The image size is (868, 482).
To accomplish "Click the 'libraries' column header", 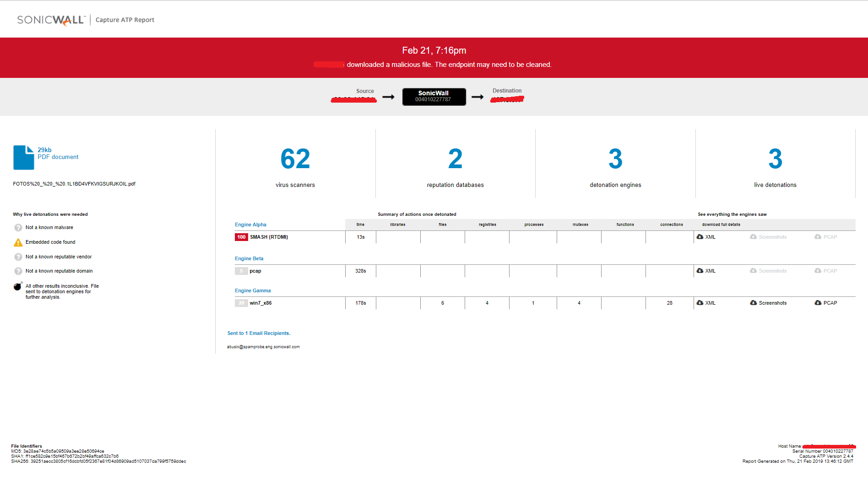I will click(x=397, y=225).
